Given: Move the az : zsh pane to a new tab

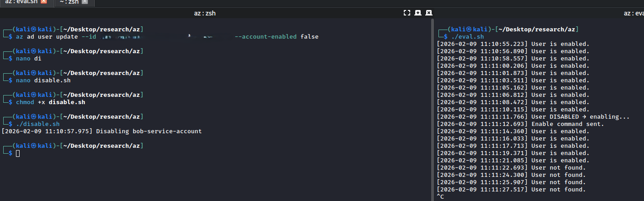Looking at the screenshot, I should point(418,13).
